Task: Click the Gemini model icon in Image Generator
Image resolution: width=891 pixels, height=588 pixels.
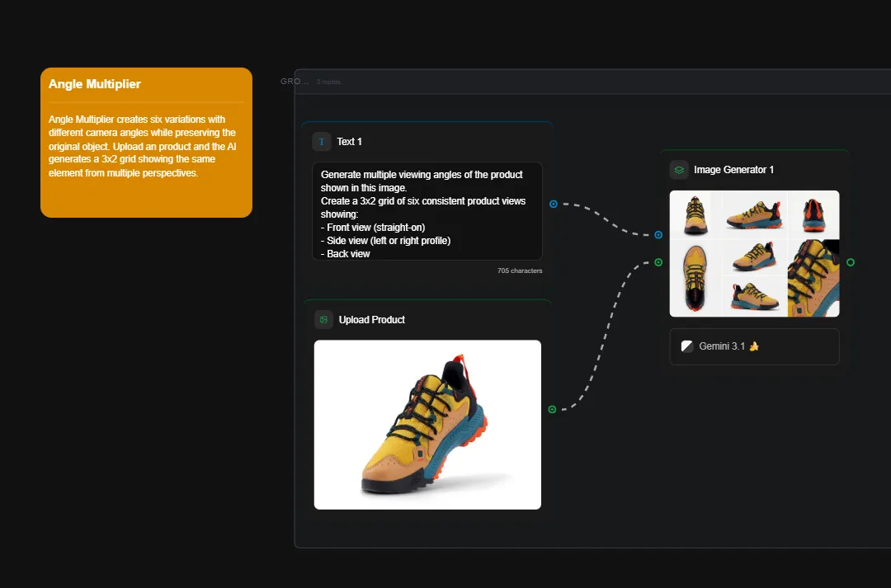Action: click(686, 346)
